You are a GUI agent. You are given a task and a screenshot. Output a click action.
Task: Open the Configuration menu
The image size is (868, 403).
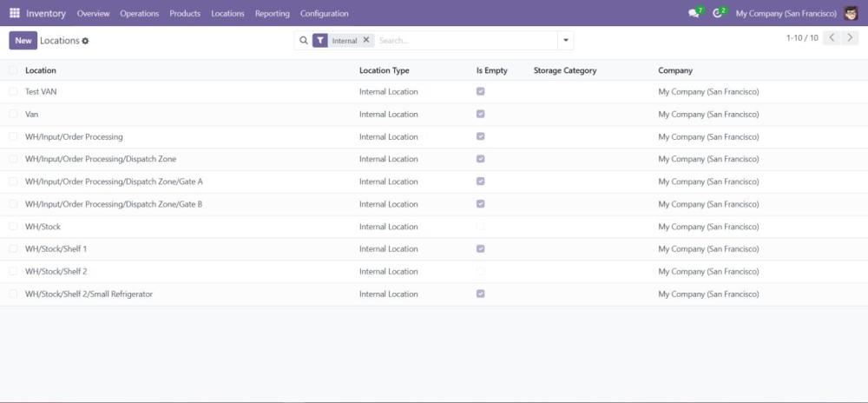click(x=324, y=13)
